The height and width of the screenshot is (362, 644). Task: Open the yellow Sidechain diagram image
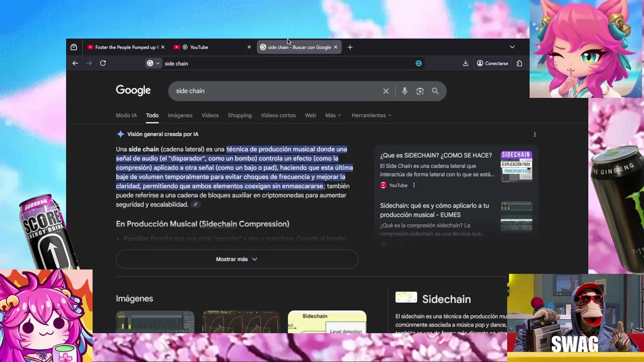327,322
